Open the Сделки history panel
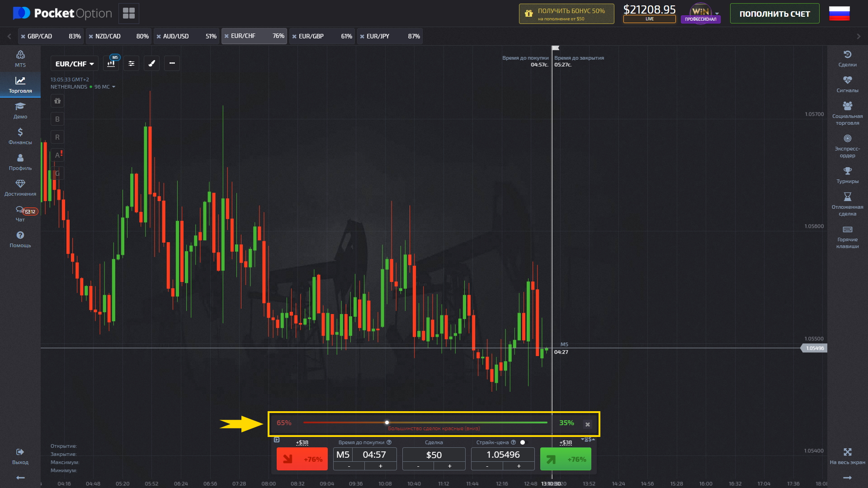The height and width of the screenshot is (488, 868). (848, 58)
